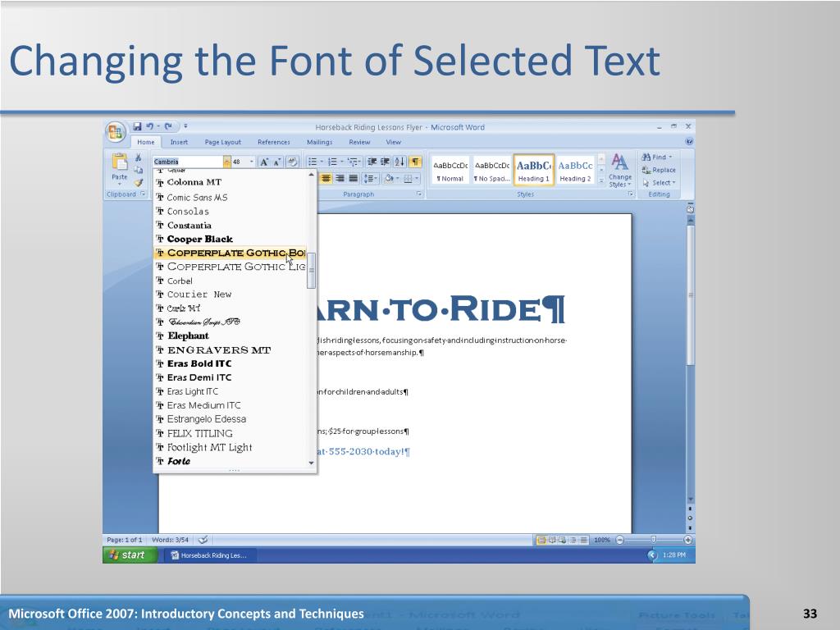The width and height of the screenshot is (840, 630).
Task: Open the Page Layout tab
Action: pos(223,142)
